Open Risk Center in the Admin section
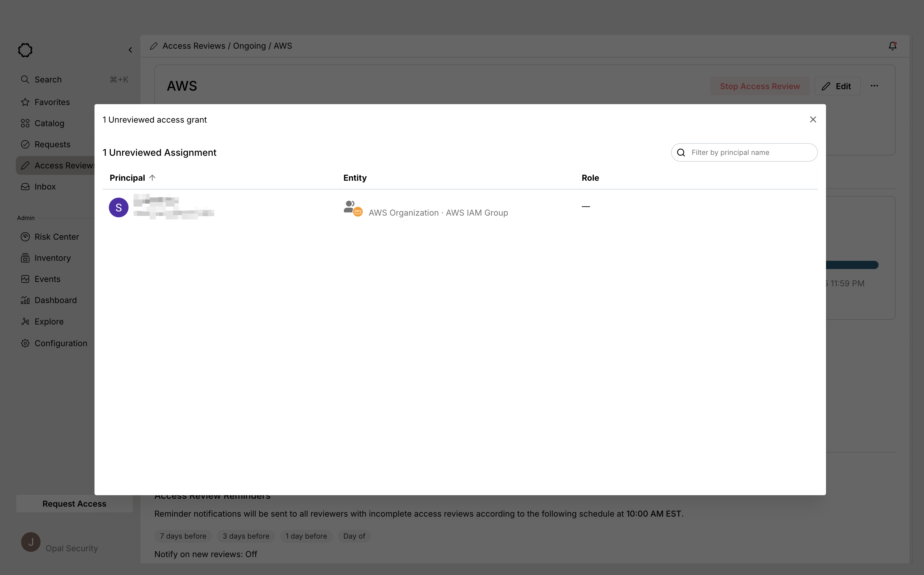Viewport: 924px width, 575px height. pos(57,237)
